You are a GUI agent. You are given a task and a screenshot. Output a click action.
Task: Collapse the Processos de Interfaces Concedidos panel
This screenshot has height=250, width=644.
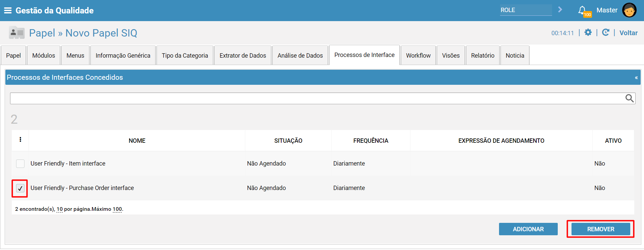click(x=636, y=77)
